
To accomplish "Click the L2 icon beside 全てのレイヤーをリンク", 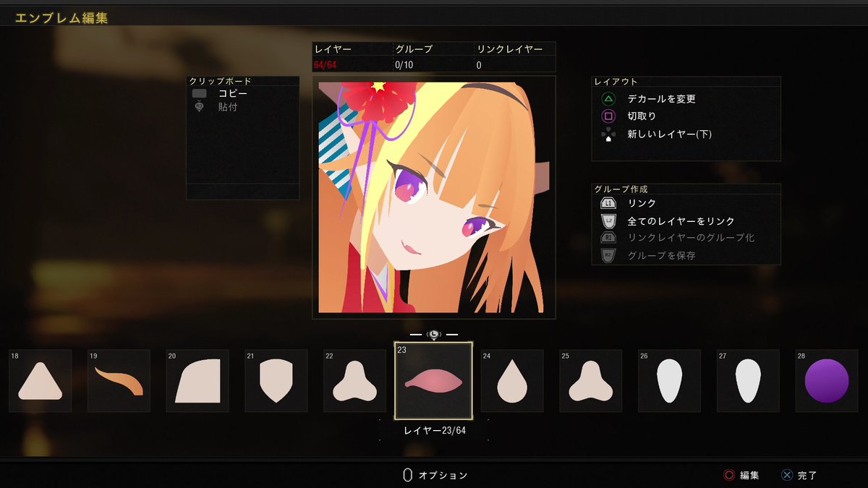I will [608, 221].
